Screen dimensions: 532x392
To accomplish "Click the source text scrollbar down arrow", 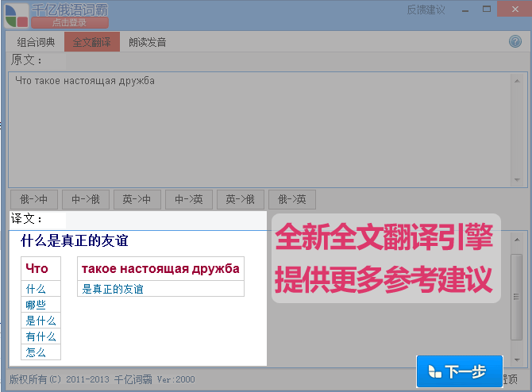I will pyautogui.click(x=517, y=179).
